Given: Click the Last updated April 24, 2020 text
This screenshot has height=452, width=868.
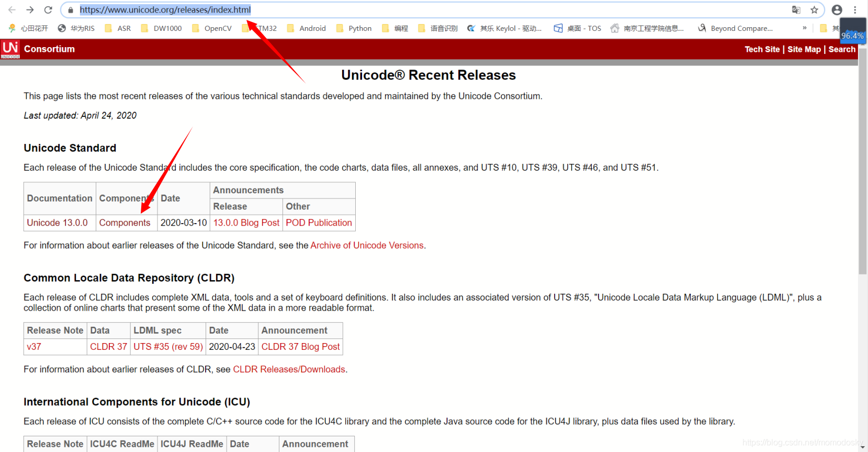Looking at the screenshot, I should [x=80, y=115].
